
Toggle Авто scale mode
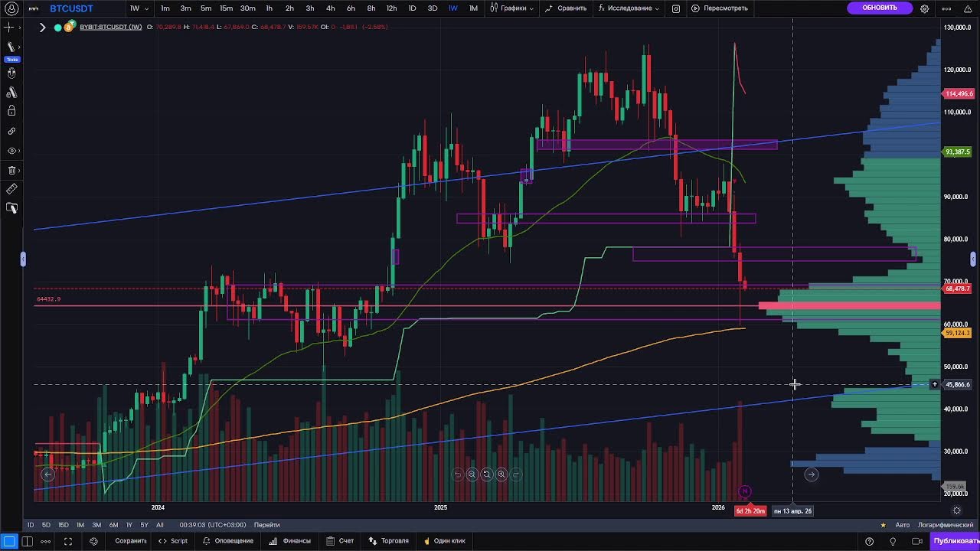(x=903, y=525)
